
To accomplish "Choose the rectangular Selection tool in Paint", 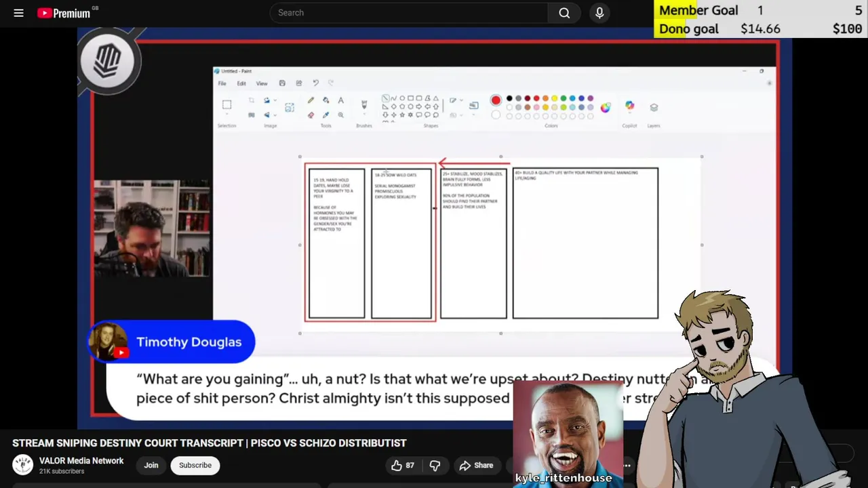I will coord(226,104).
